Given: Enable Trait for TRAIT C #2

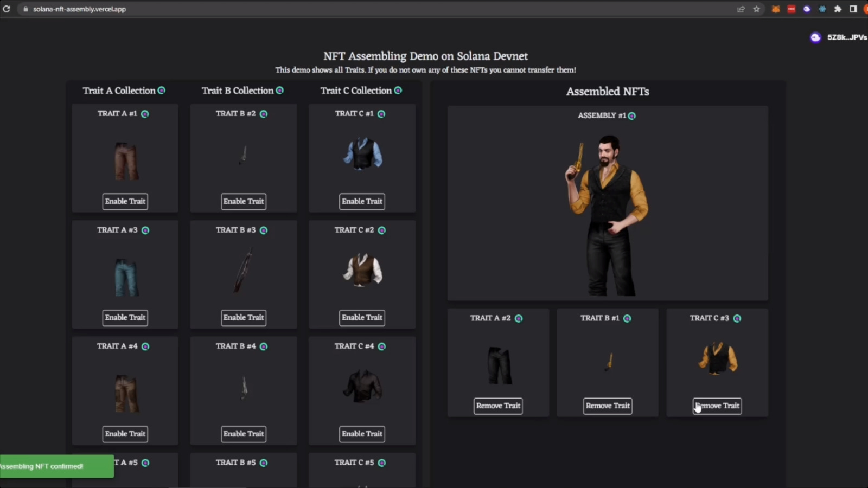Looking at the screenshot, I should click(362, 318).
